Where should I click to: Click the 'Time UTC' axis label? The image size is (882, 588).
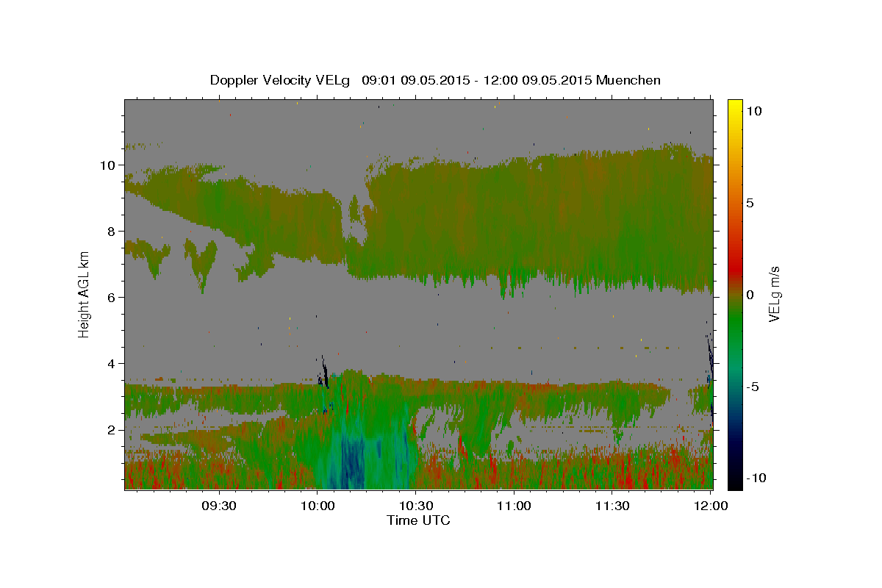418,520
